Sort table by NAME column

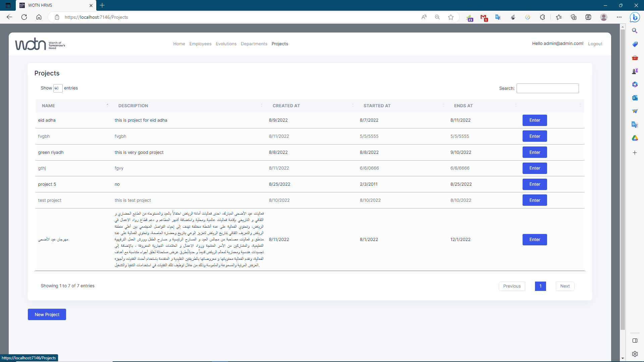pos(74,106)
